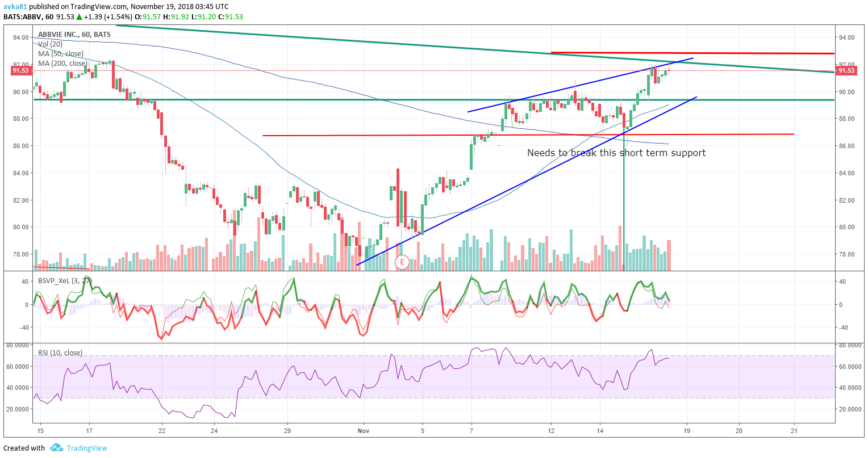Screen dimensions: 868x458
Task: Open the TradingView link at bottom
Action: click(87, 448)
